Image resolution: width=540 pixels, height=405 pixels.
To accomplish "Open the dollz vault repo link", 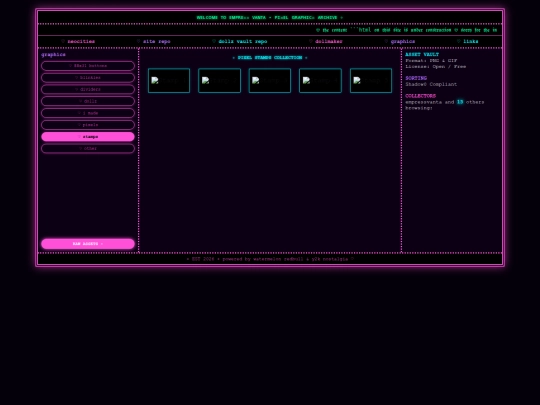I will point(240,41).
